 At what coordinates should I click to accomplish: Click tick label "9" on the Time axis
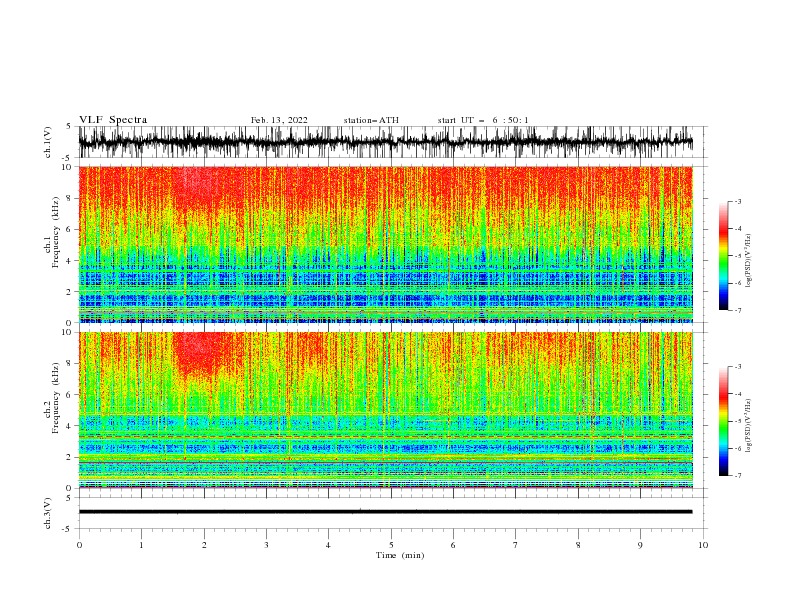click(x=640, y=545)
